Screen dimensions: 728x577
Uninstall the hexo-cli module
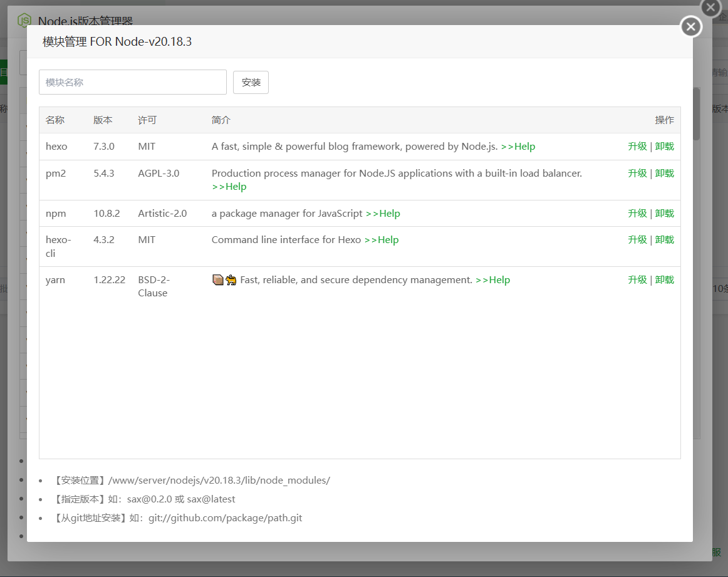click(664, 239)
